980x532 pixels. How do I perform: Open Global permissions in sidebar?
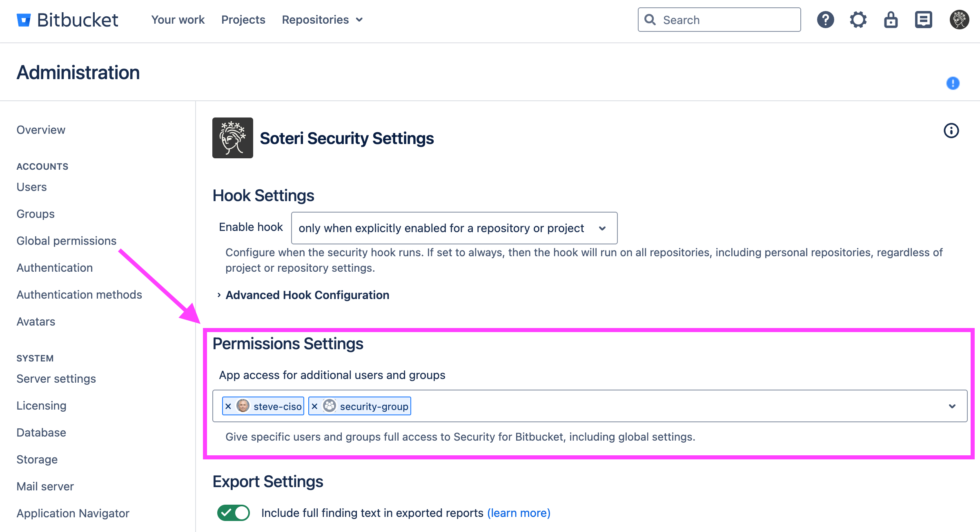67,241
